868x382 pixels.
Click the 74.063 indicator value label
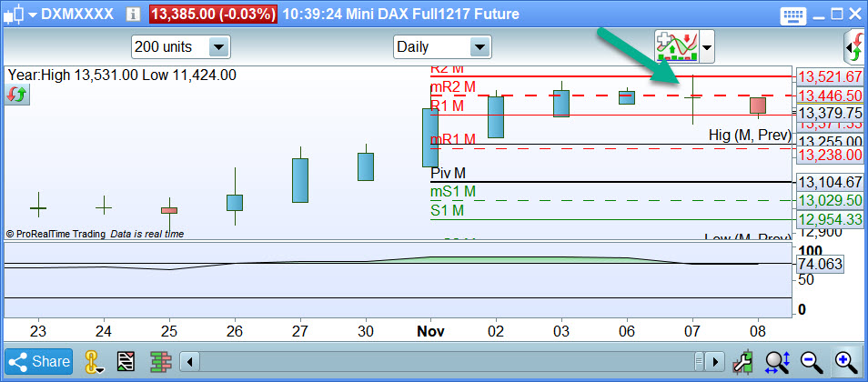819,264
